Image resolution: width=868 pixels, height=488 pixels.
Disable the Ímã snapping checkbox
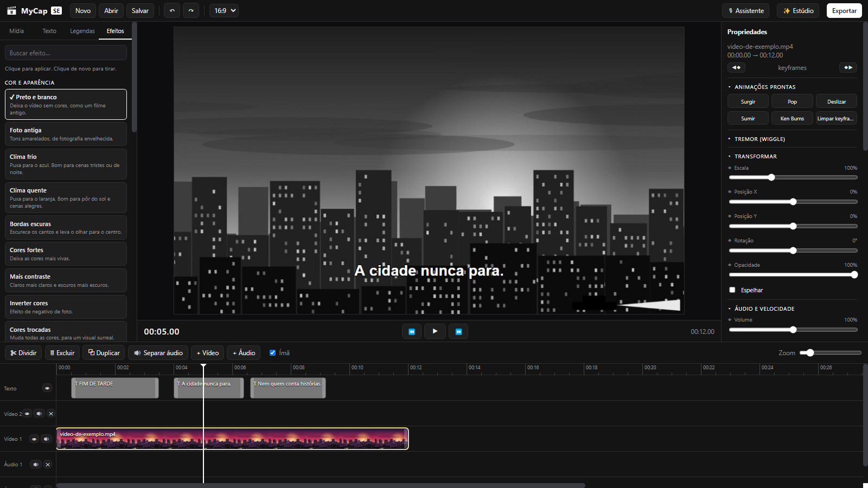tap(272, 353)
